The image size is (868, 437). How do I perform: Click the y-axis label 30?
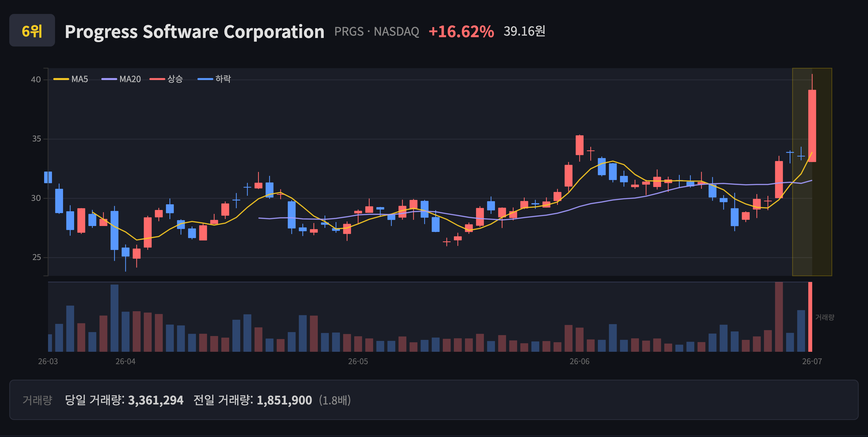36,198
